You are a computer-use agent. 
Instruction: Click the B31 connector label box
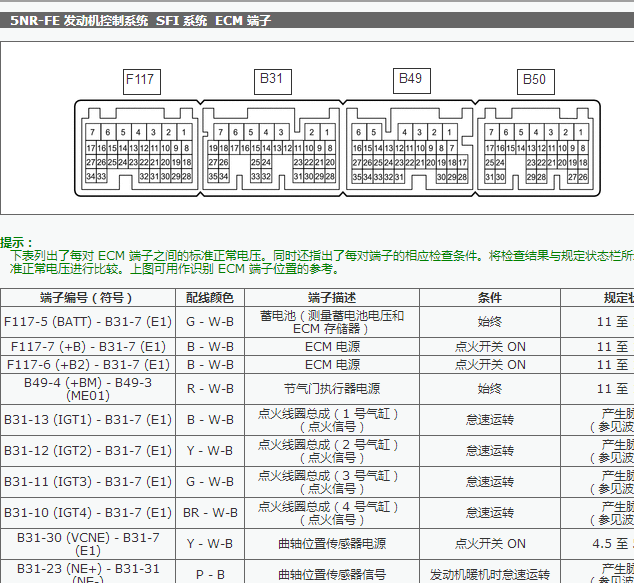pyautogui.click(x=273, y=82)
